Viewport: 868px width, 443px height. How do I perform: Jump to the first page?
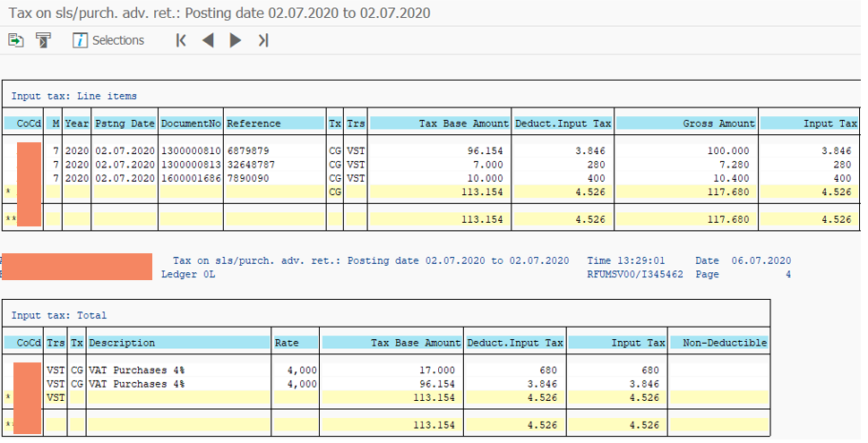[181, 40]
